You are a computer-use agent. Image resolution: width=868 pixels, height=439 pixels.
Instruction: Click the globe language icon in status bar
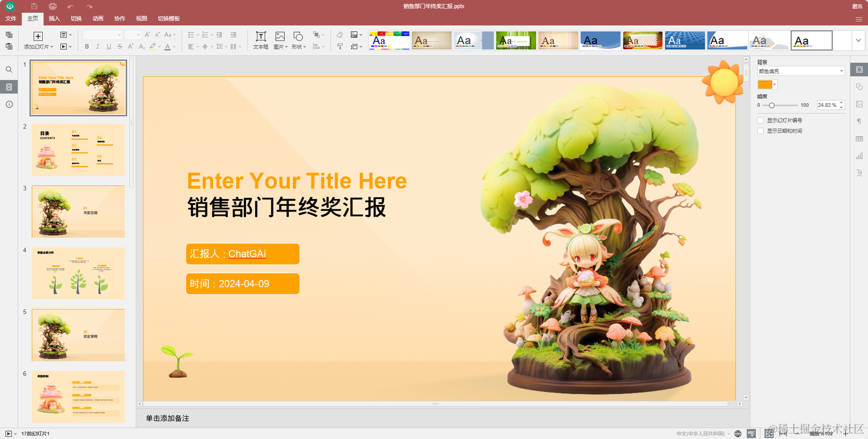pos(738,434)
